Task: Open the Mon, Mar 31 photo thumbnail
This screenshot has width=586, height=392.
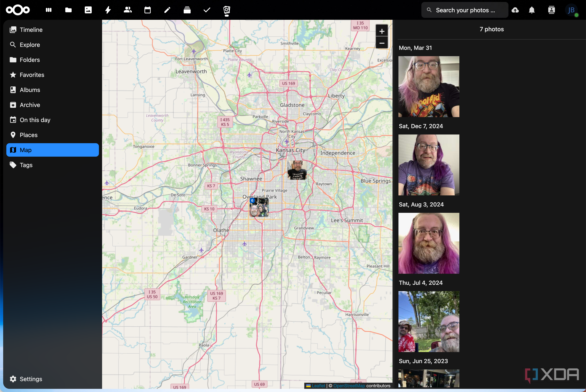Action: click(x=429, y=86)
